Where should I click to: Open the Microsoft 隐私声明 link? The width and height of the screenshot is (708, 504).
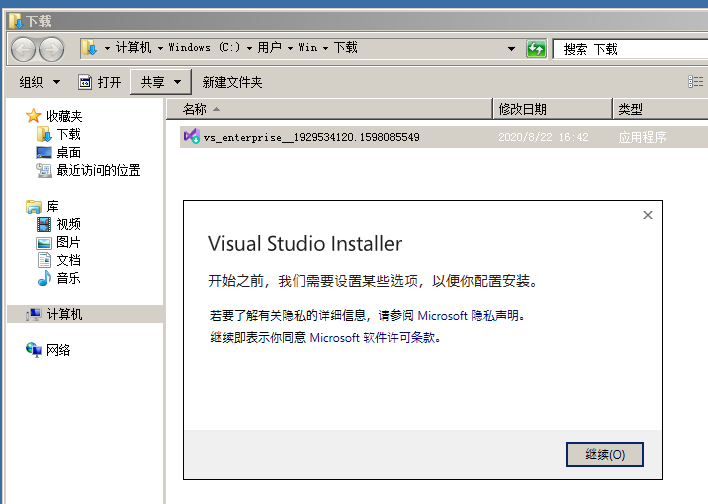(x=468, y=315)
